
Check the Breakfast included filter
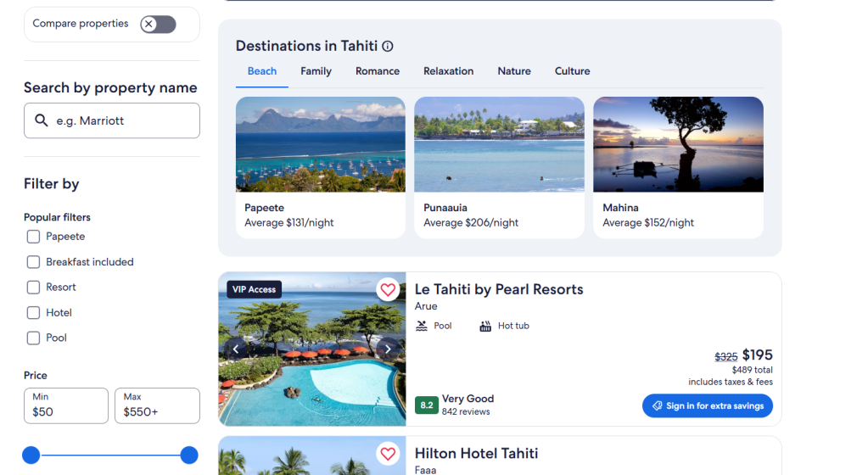click(34, 262)
